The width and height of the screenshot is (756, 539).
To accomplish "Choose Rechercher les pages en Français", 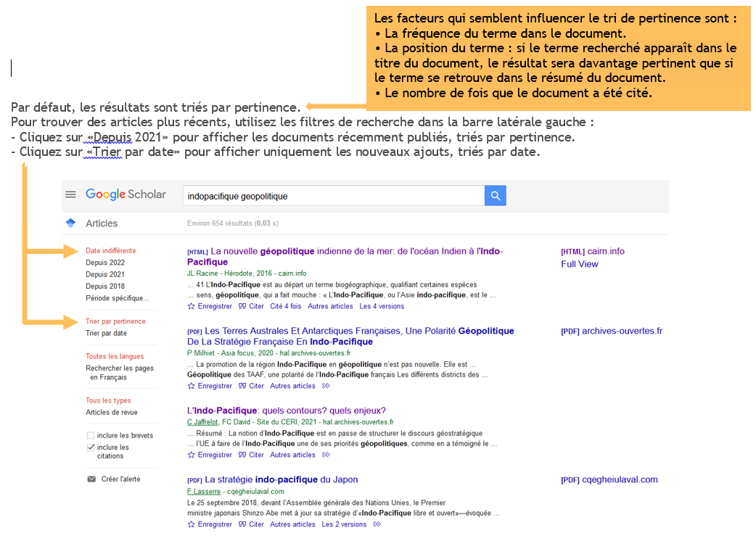I will point(120,373).
